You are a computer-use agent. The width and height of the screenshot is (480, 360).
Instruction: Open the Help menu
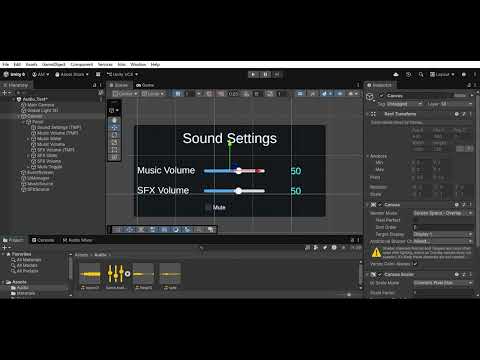155,64
